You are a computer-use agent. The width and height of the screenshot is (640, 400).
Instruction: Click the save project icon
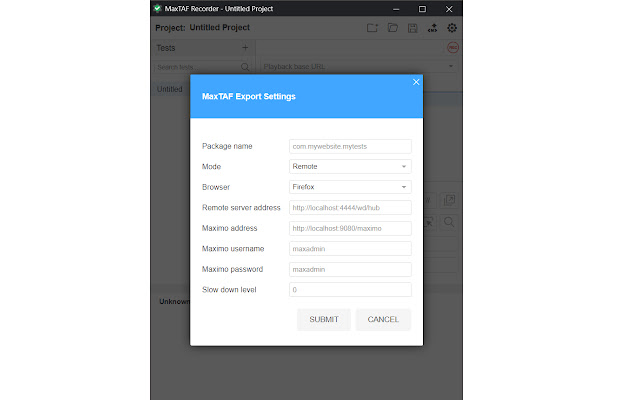coord(413,28)
